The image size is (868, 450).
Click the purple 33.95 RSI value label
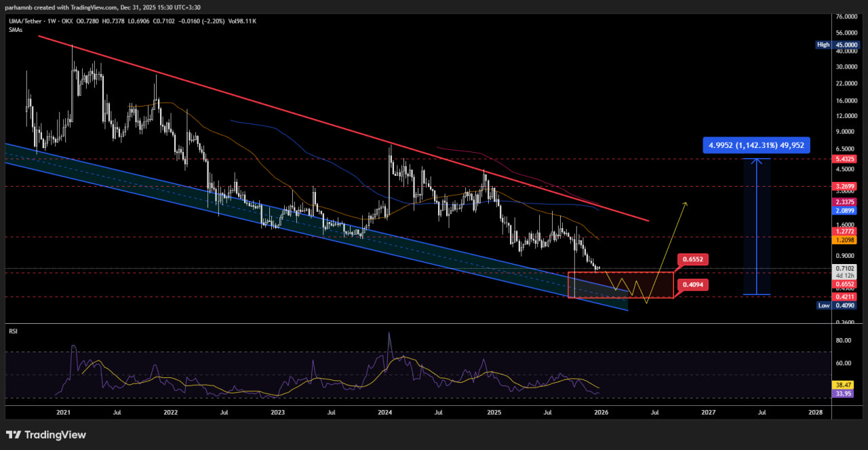[x=844, y=392]
